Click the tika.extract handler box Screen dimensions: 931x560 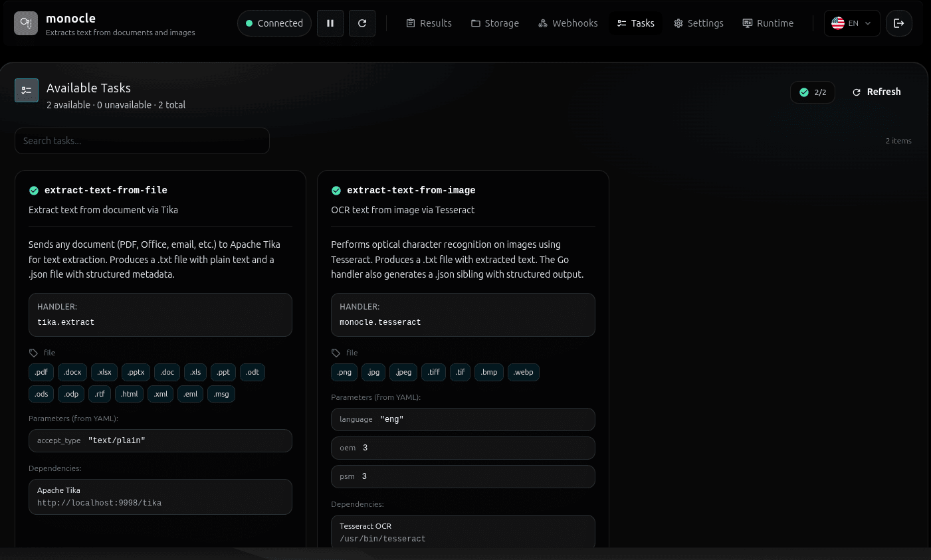pyautogui.click(x=160, y=315)
